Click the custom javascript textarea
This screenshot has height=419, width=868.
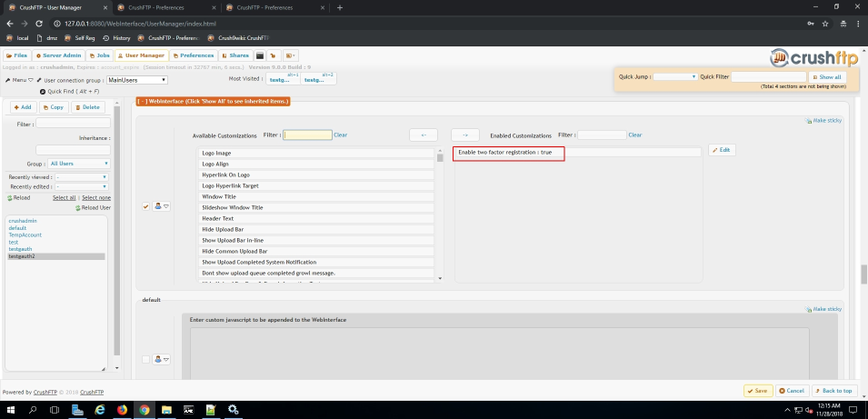click(499, 354)
